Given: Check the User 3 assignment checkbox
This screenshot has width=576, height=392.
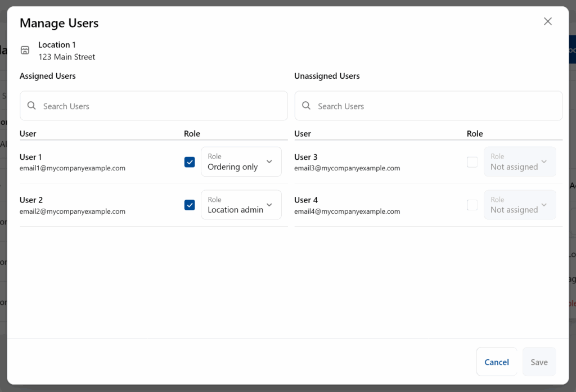Looking at the screenshot, I should click(472, 162).
